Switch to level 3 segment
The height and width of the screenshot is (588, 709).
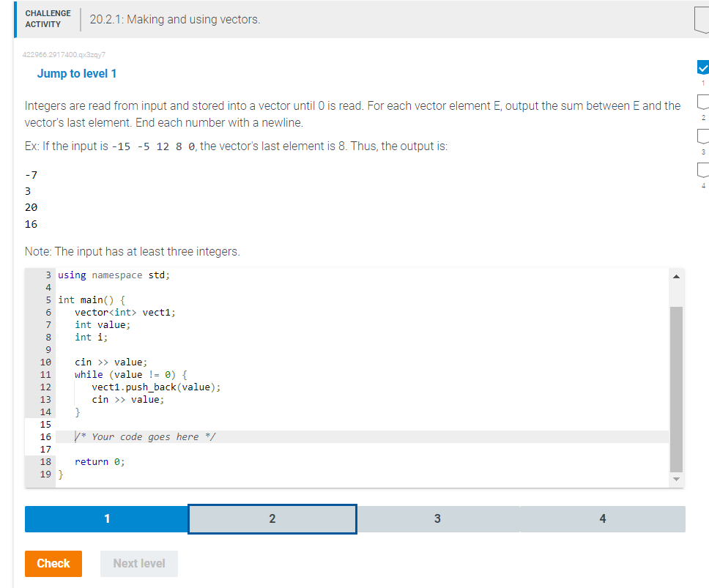[x=437, y=518]
